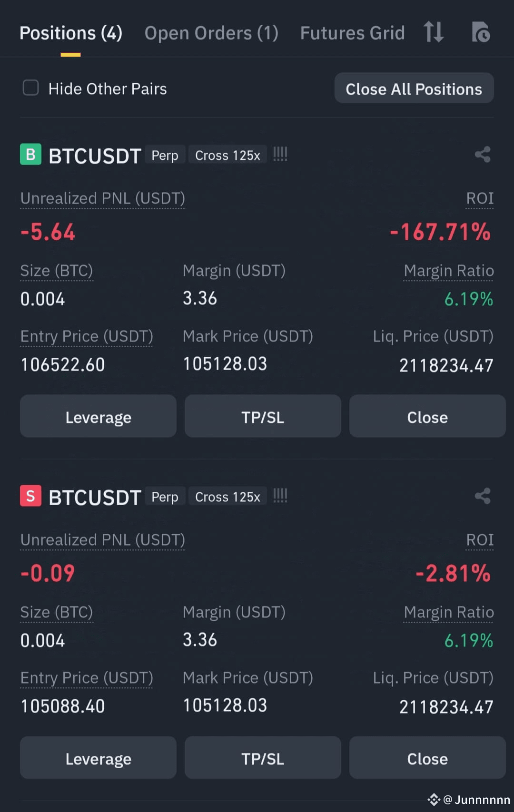The width and height of the screenshot is (514, 812).
Task: Tap ROI label of long position
Action: 480,199
